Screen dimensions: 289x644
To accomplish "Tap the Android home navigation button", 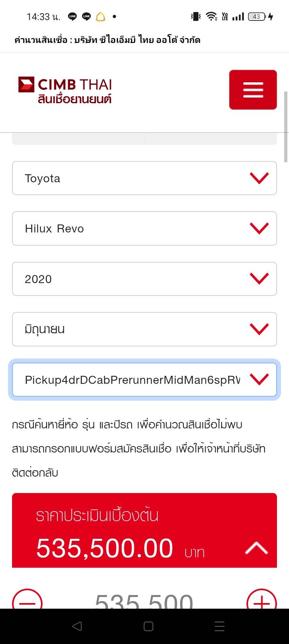I will pyautogui.click(x=148, y=626).
